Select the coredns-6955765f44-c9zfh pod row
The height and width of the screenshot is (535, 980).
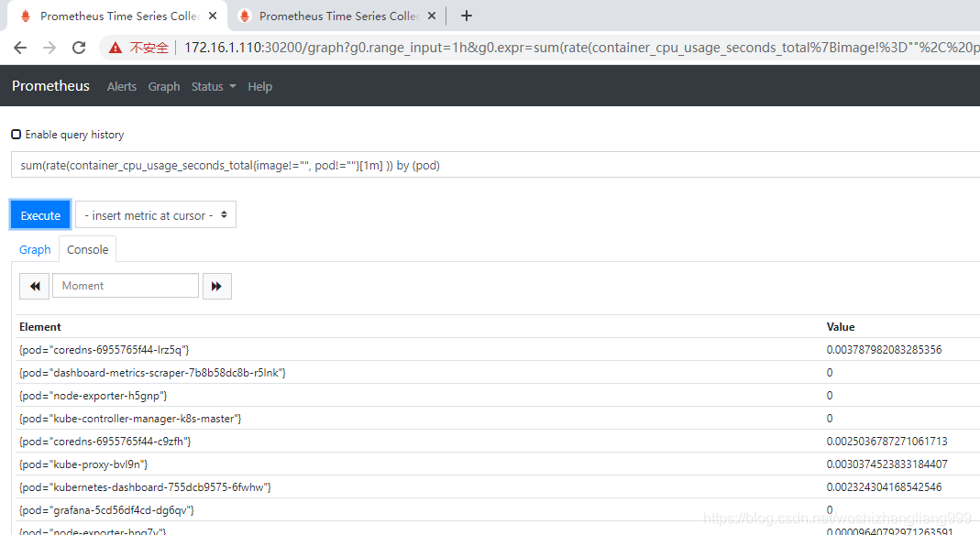pyautogui.click(x=498, y=442)
